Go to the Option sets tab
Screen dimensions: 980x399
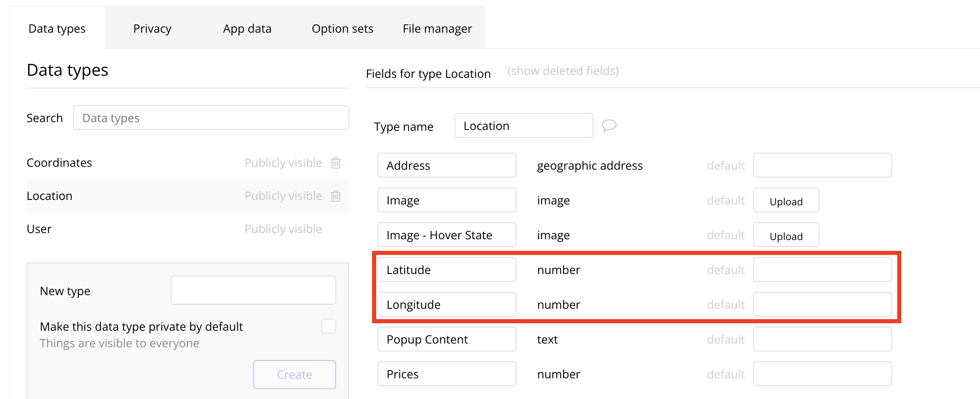pos(342,29)
